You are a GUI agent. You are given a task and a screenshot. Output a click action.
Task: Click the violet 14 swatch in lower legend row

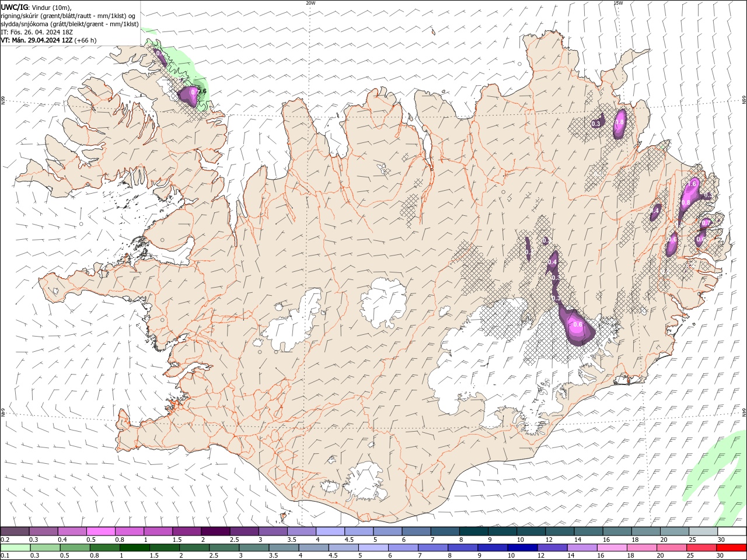pyautogui.click(x=582, y=547)
